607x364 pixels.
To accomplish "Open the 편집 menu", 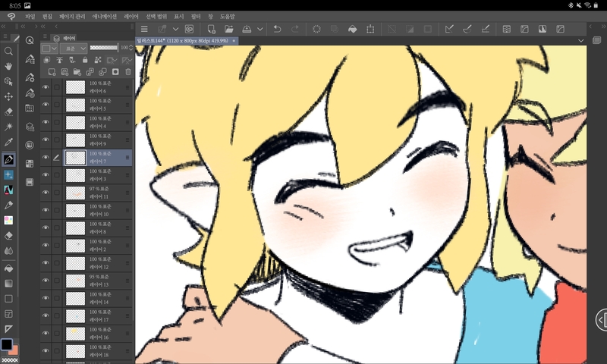I will 47,16.
